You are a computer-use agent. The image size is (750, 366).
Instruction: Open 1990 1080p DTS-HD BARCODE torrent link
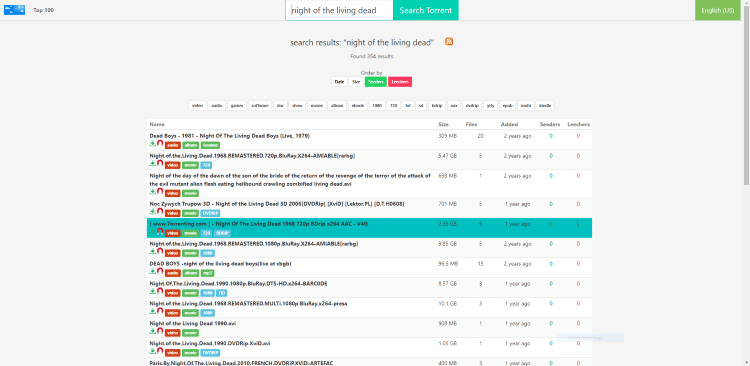(x=238, y=284)
